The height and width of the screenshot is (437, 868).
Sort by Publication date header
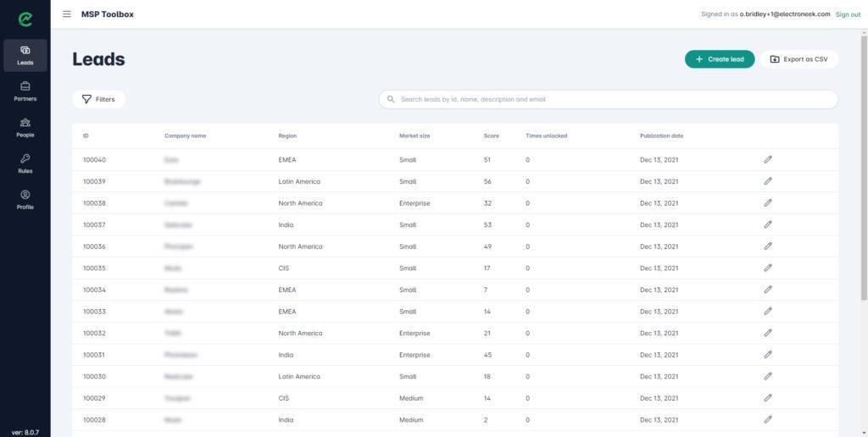point(661,136)
